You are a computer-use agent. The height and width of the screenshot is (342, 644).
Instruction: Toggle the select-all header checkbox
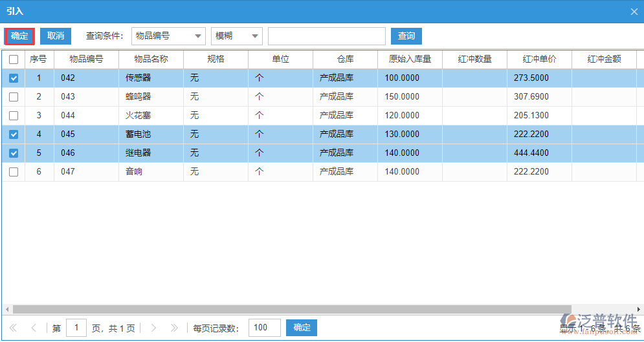click(x=14, y=59)
